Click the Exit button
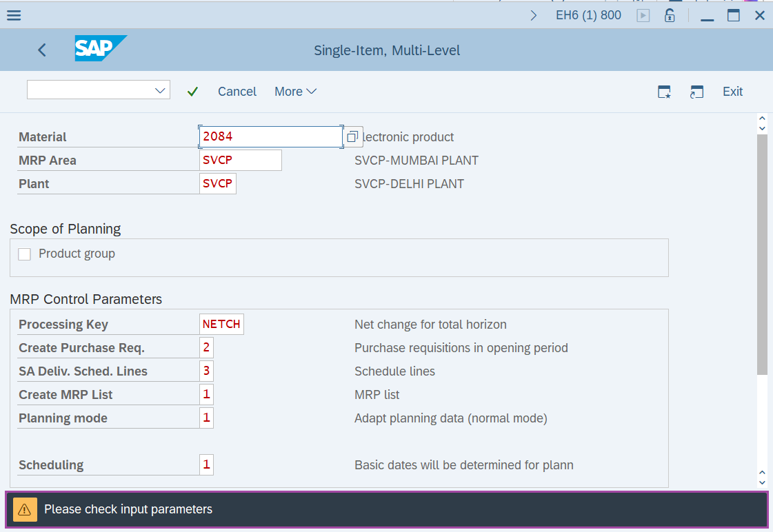The height and width of the screenshot is (532, 773). pos(732,91)
